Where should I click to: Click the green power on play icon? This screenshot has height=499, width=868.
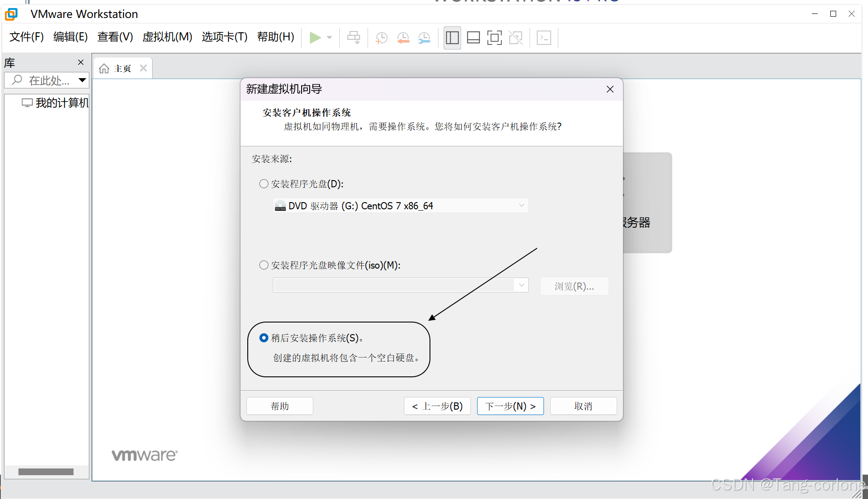(315, 38)
